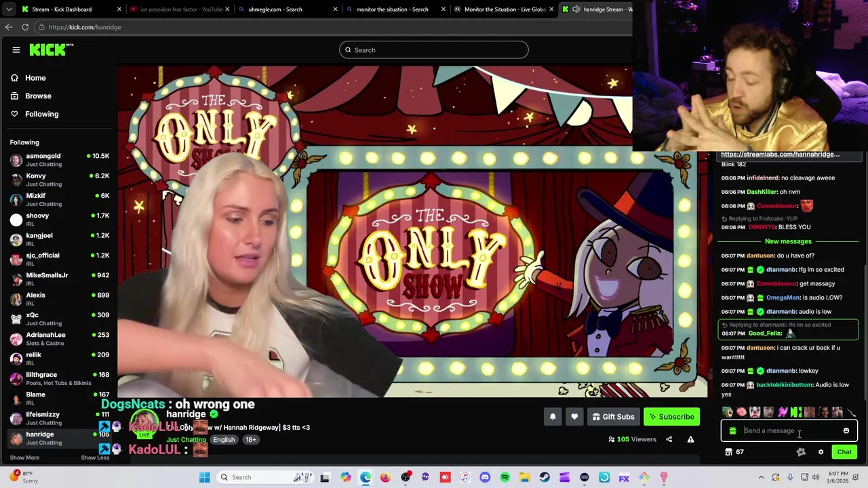Open Steam from the taskbar

545,477
